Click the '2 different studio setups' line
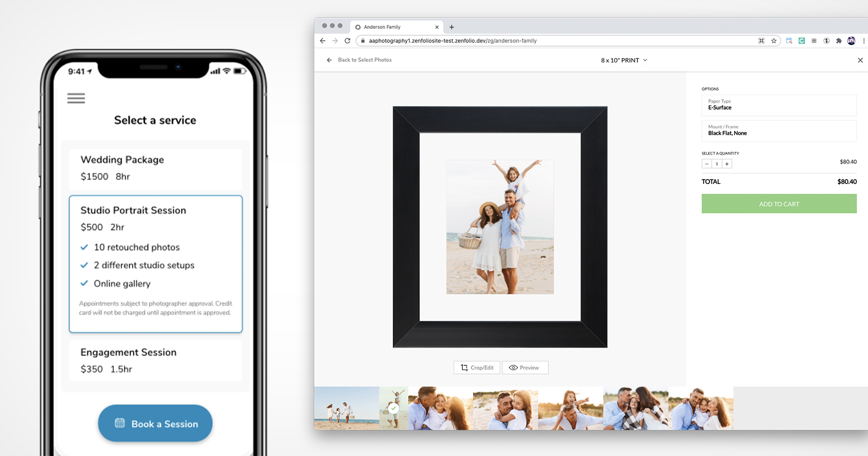868x456 pixels. 144,265
